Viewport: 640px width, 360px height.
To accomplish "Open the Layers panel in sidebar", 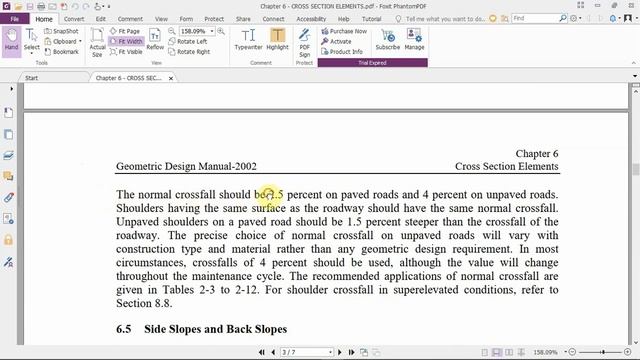I will pyautogui.click(x=8, y=155).
